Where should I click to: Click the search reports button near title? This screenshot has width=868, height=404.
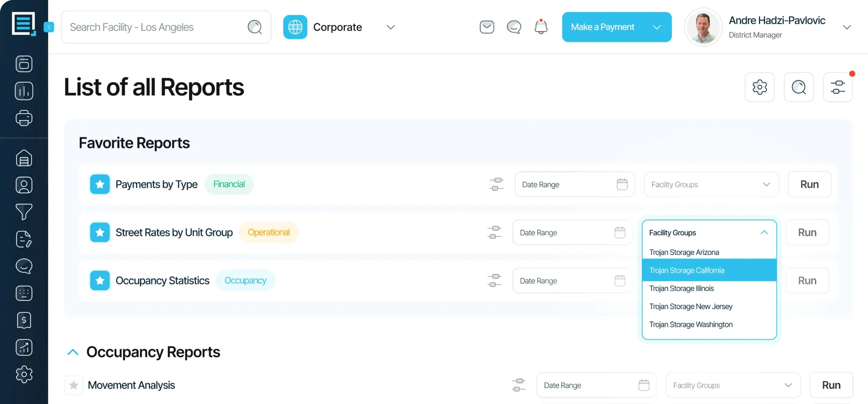799,87
